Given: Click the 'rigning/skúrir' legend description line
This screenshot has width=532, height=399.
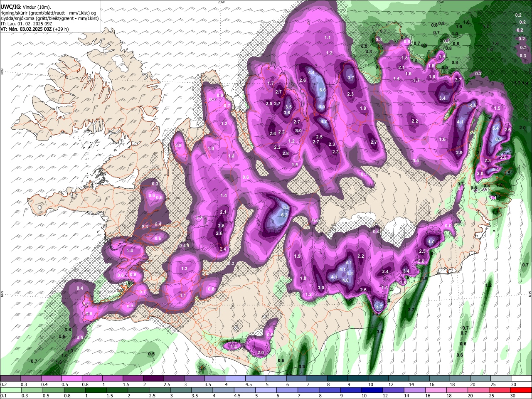Looking at the screenshot, I should (x=48, y=12).
